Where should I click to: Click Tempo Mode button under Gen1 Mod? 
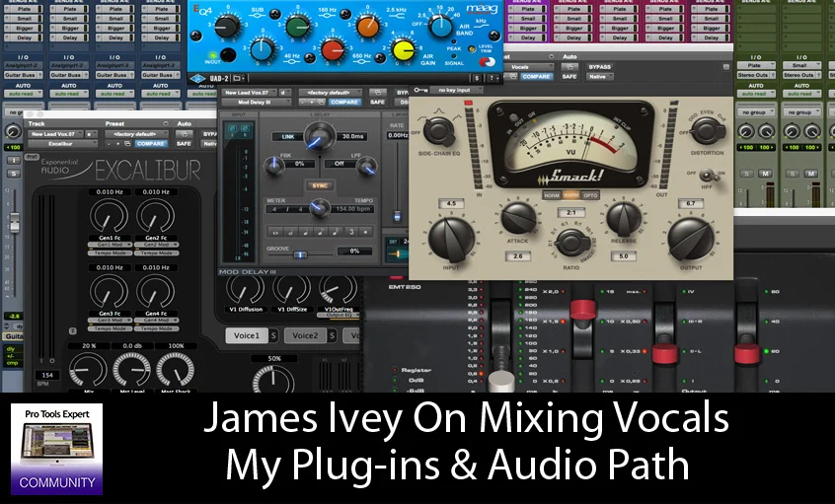coord(111,253)
